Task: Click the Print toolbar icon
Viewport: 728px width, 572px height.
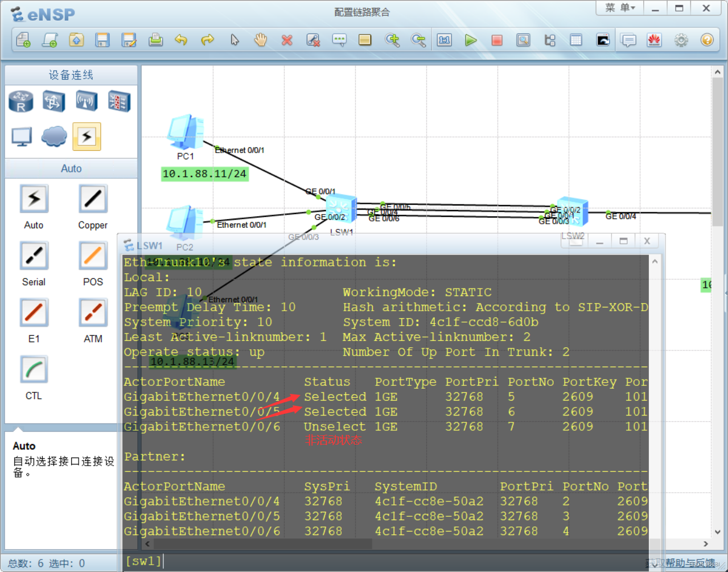Action: click(155, 40)
